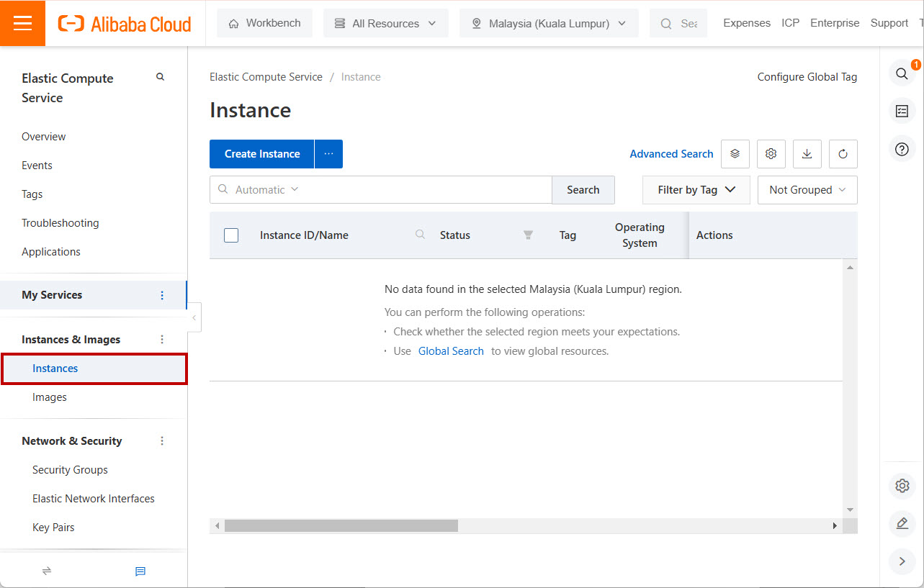
Task: Open the Not Grouped dropdown
Action: (x=807, y=190)
